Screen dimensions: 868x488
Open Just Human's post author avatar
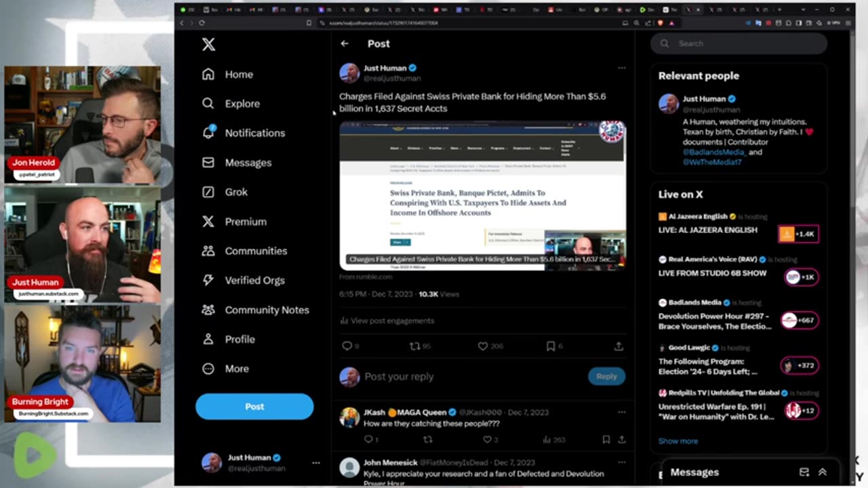pos(349,73)
